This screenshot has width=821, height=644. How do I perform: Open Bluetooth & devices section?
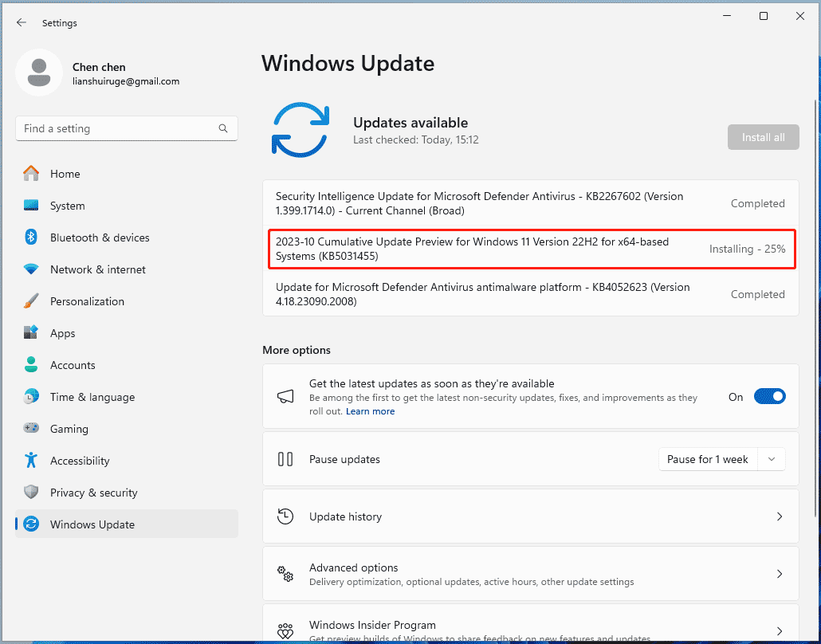[x=127, y=238]
